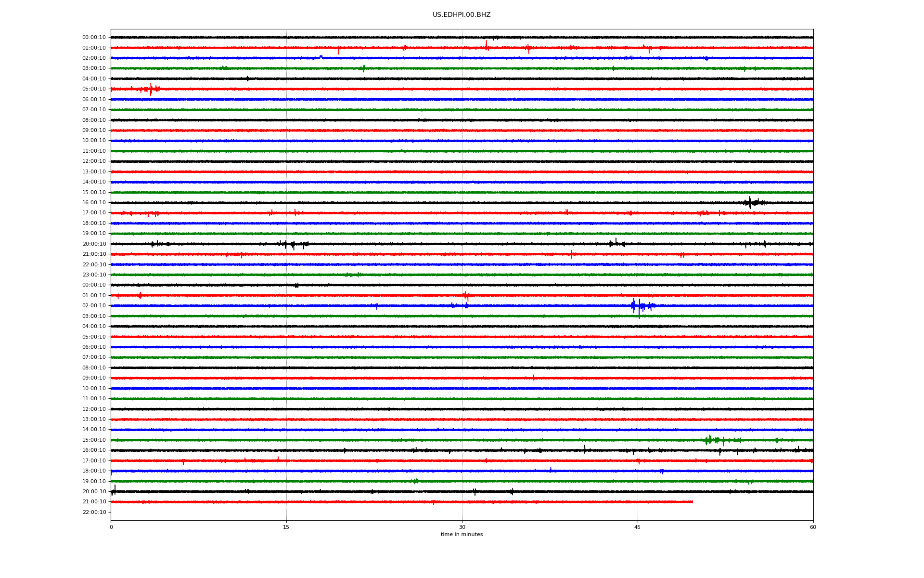Image resolution: width=924 pixels, height=578 pixels.
Task: Click the "time in minutes" axis label
Action: 461,534
